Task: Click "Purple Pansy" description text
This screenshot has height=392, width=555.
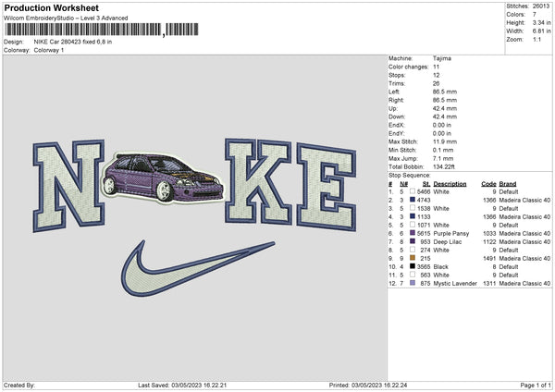Action: coord(451,234)
